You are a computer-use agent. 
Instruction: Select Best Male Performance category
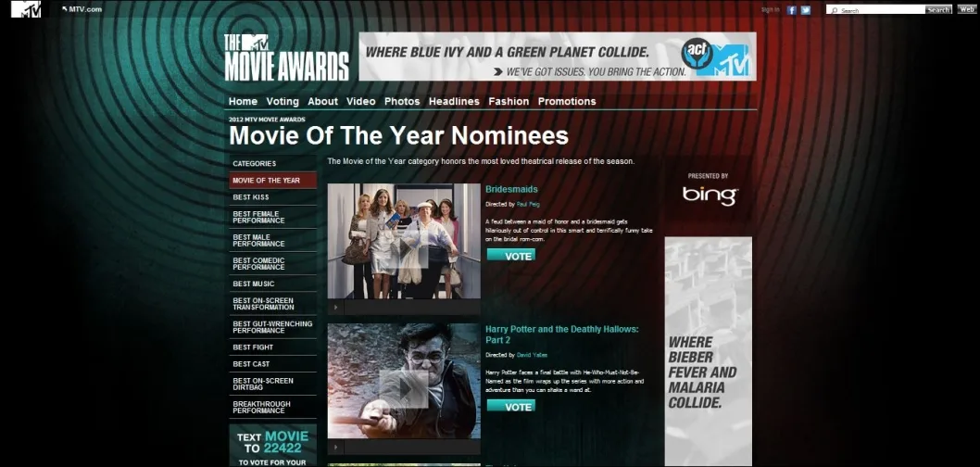(272, 240)
